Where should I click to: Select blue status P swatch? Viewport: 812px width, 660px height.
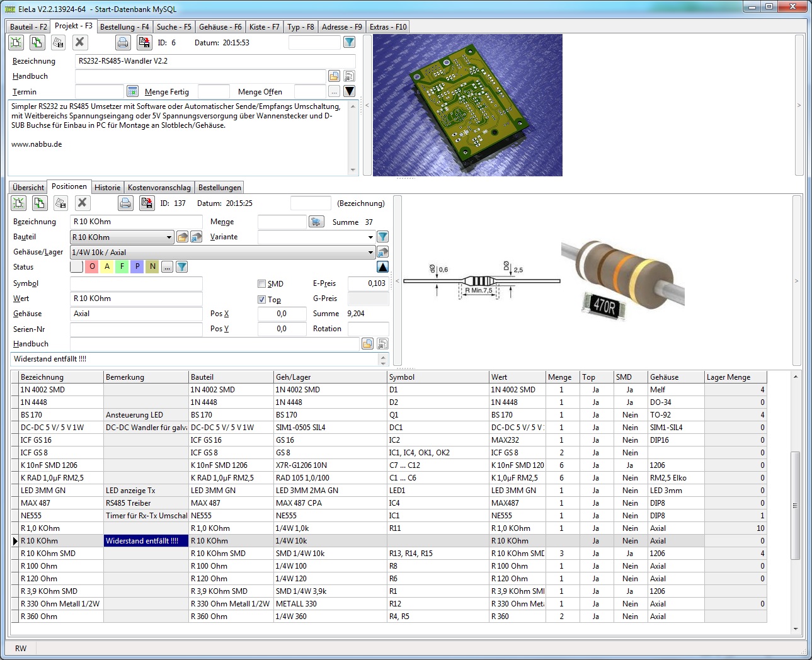tap(137, 267)
